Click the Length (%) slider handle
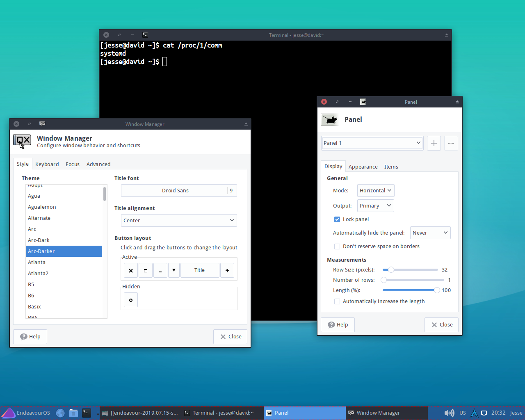525x420 pixels. coord(437,290)
